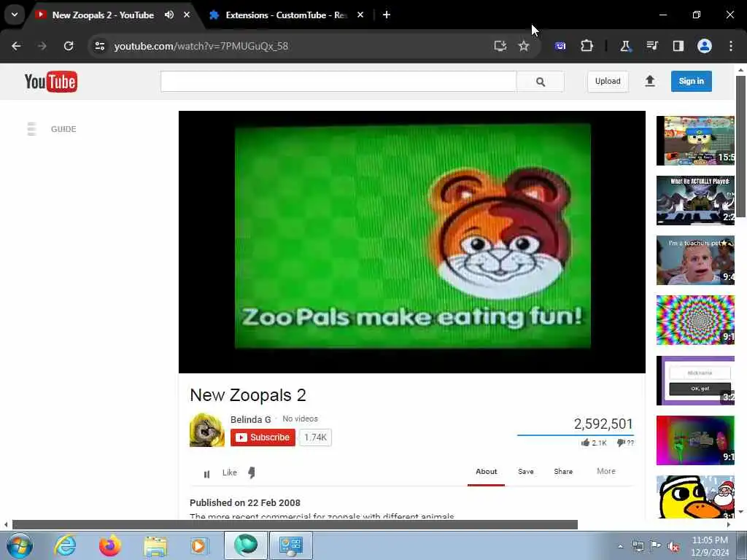Viewport: 747px width, 560px height.
Task: Subscribe to Belinda G
Action: (x=263, y=437)
